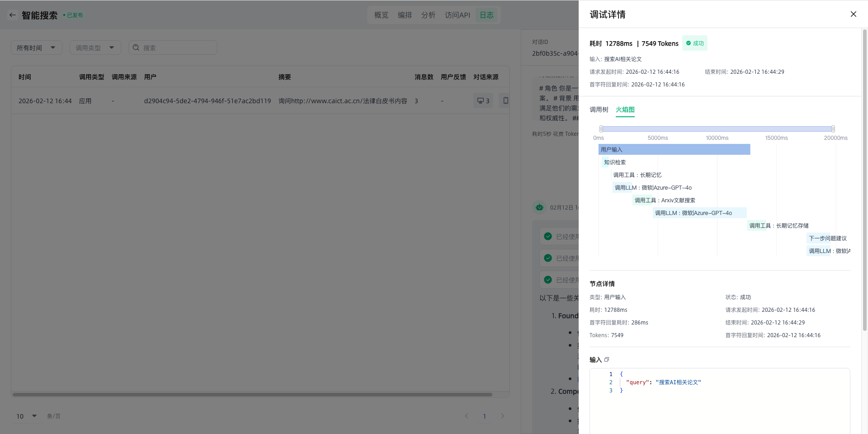868x434 pixels.
Task: Click page number 1 in pagination
Action: coord(484,416)
